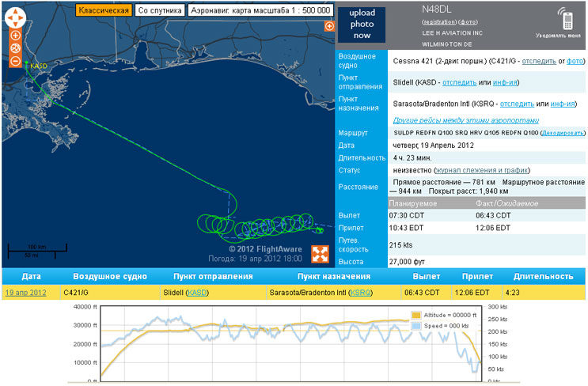Click planned arrival 10:43 EDT
588x386 pixels.
(406, 228)
